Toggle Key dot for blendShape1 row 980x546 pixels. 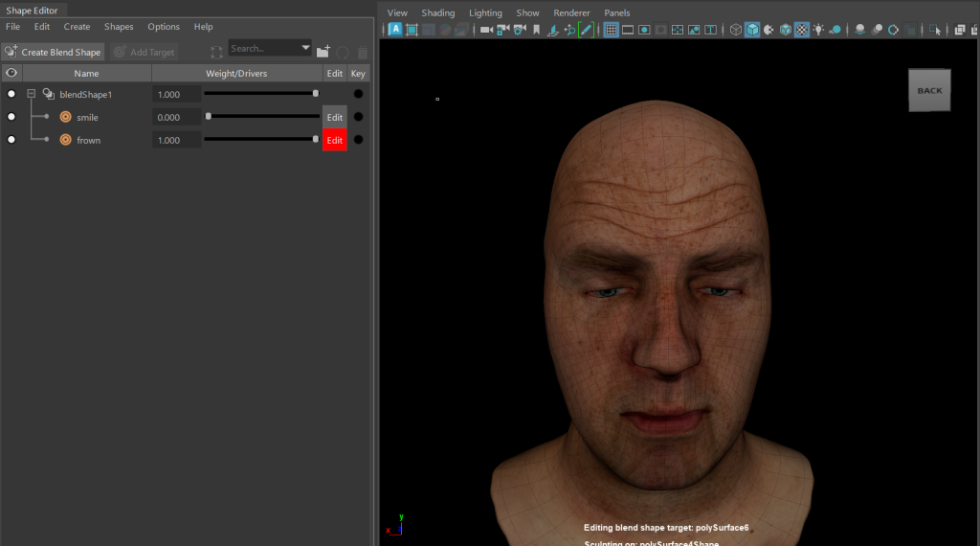coord(358,94)
